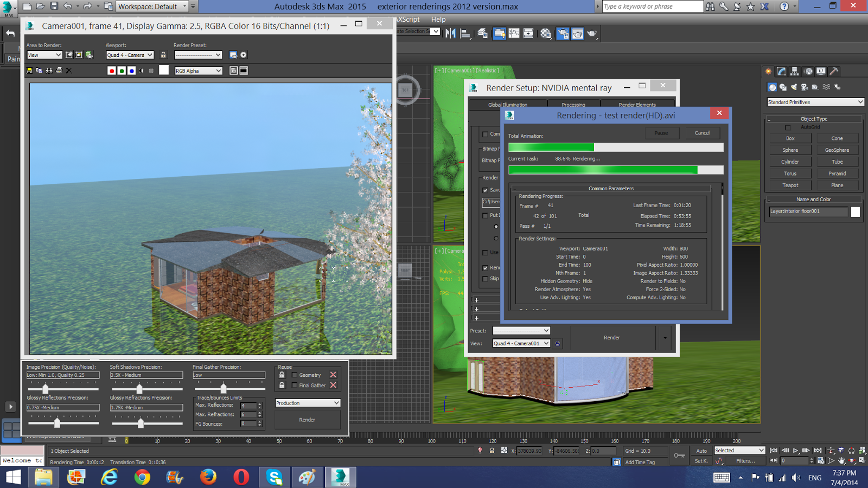Toggle monochrome display in the render window
868x488 pixels.
pyautogui.click(x=142, y=70)
